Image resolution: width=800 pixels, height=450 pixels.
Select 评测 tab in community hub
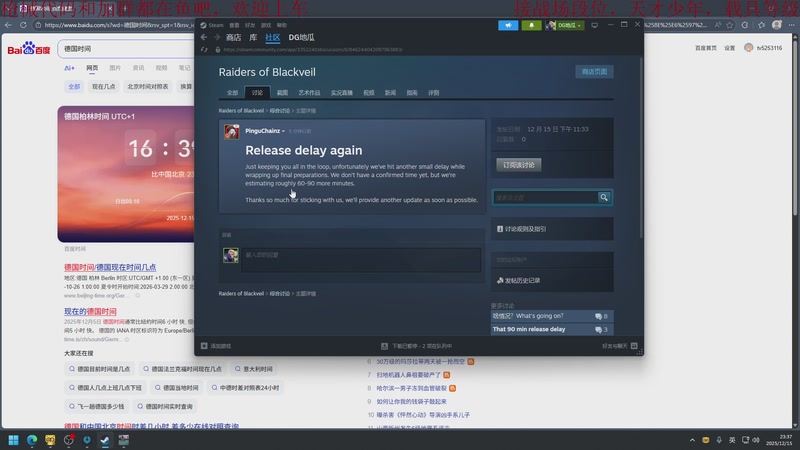(x=433, y=92)
